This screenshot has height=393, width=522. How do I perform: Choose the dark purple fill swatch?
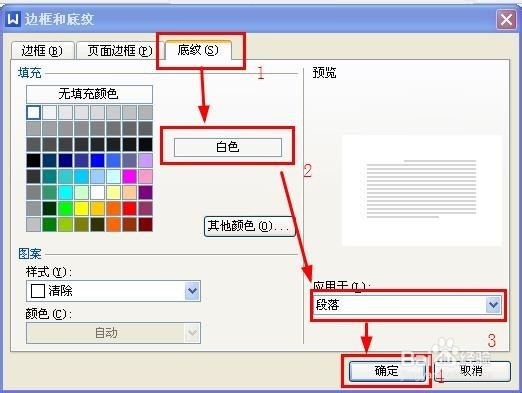point(145,193)
